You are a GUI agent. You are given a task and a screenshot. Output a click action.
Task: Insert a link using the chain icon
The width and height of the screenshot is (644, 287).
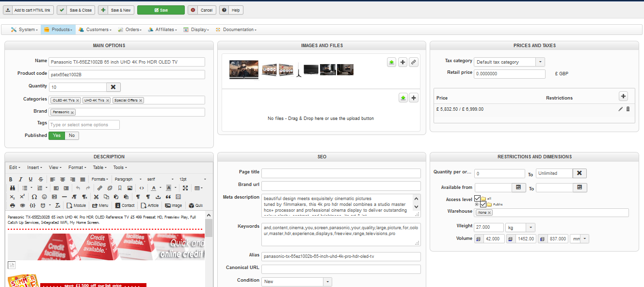[100, 188]
